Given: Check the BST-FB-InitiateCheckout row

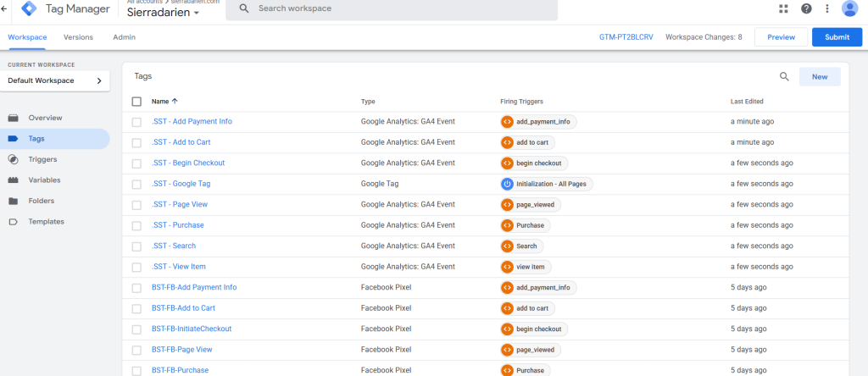Looking at the screenshot, I should [136, 329].
